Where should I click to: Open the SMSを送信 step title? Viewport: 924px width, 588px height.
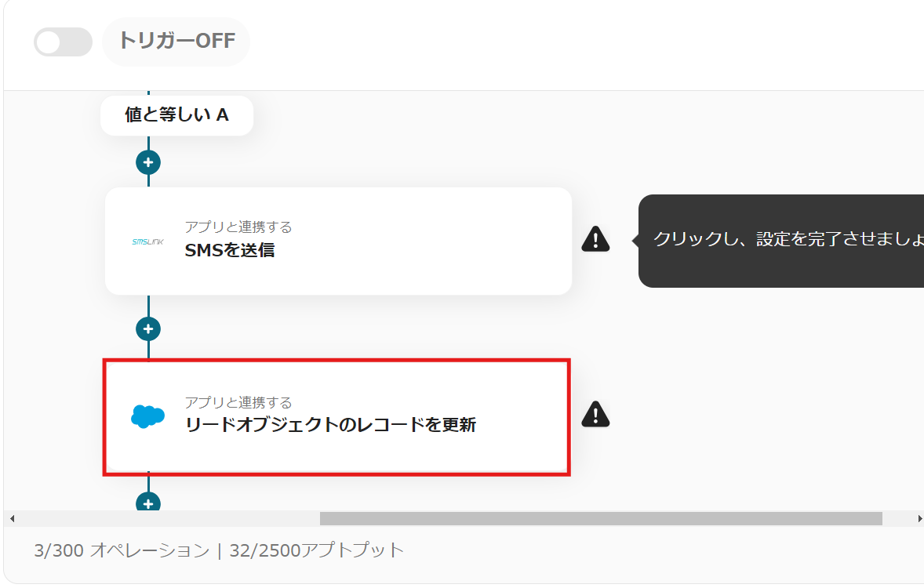(230, 251)
